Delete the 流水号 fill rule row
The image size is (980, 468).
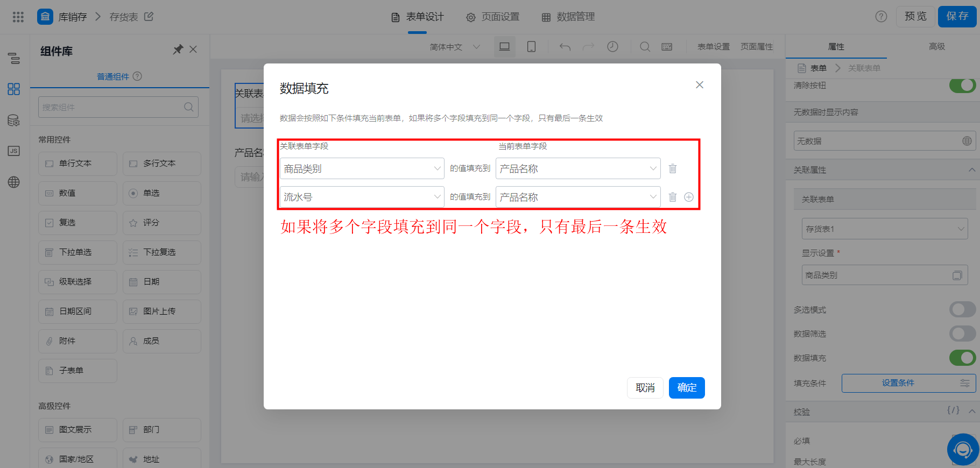coord(673,197)
